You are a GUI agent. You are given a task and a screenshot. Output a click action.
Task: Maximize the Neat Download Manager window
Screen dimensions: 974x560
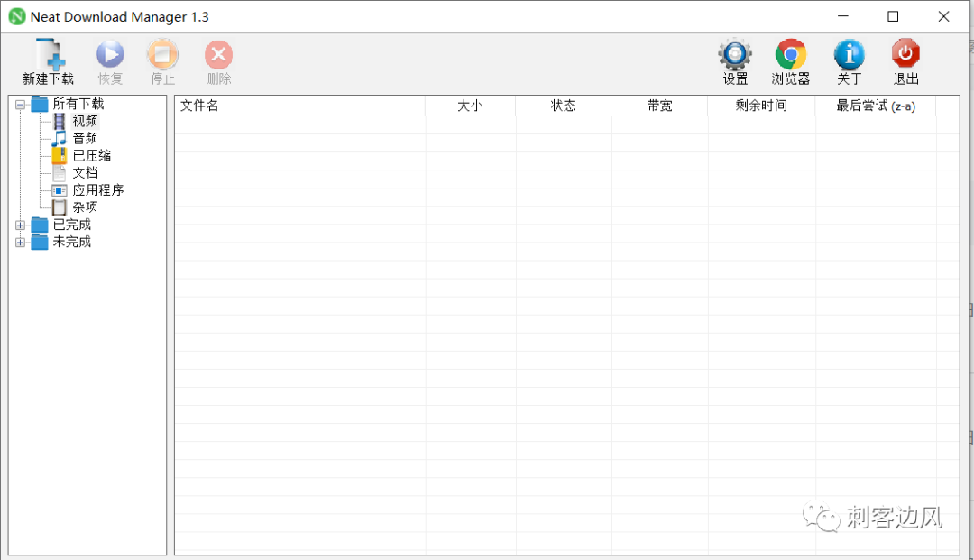[x=893, y=17]
